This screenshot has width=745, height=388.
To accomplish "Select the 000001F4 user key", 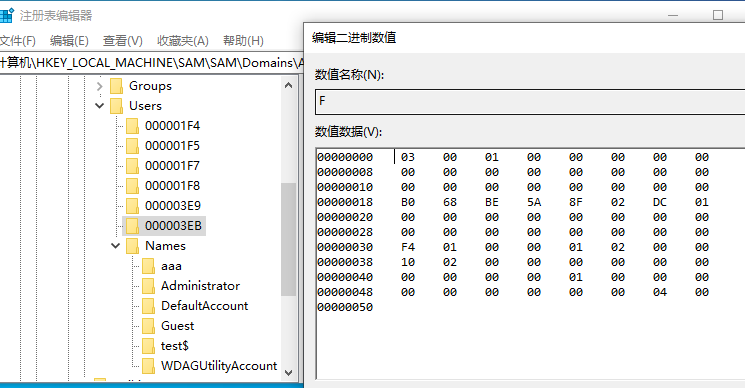I will [172, 126].
